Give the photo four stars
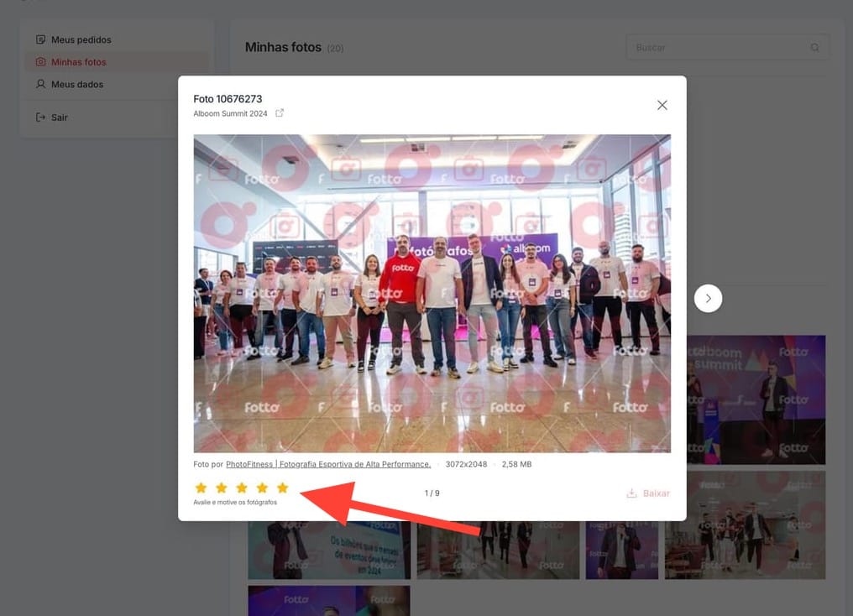Screen dimensions: 853x616 262,488
